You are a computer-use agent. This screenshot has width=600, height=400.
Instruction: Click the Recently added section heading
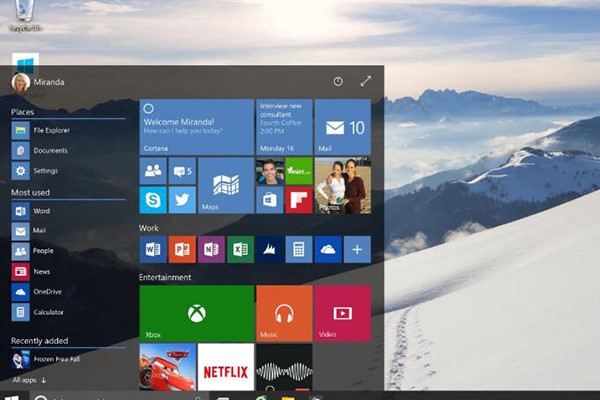[x=39, y=341]
